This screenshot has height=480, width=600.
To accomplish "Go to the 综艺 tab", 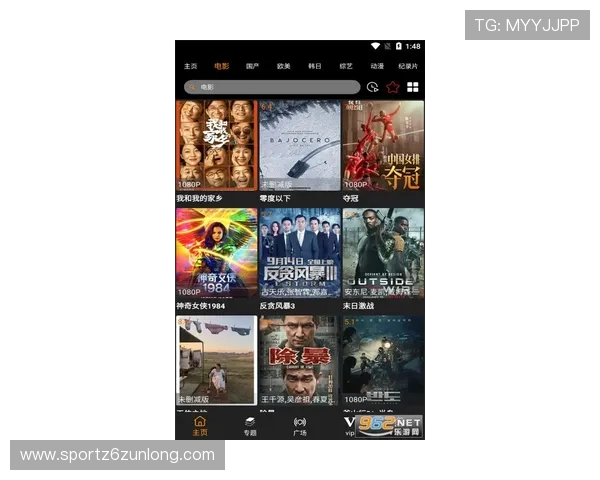I will pos(346,66).
